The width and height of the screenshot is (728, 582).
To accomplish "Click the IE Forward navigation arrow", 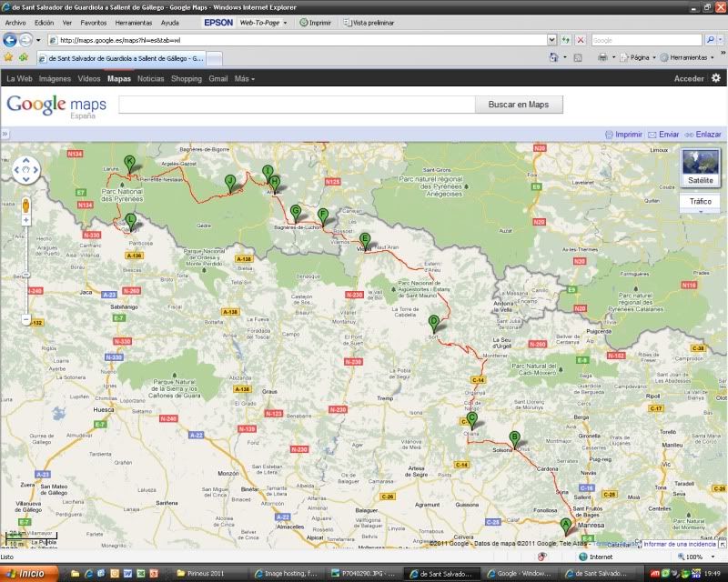I will [25, 40].
